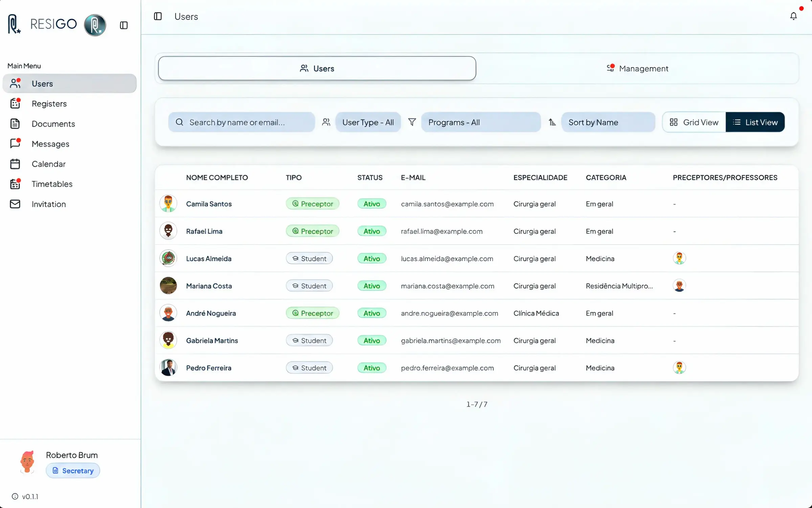Open the Messages chat icon
This screenshot has width=812, height=508.
coord(15,144)
